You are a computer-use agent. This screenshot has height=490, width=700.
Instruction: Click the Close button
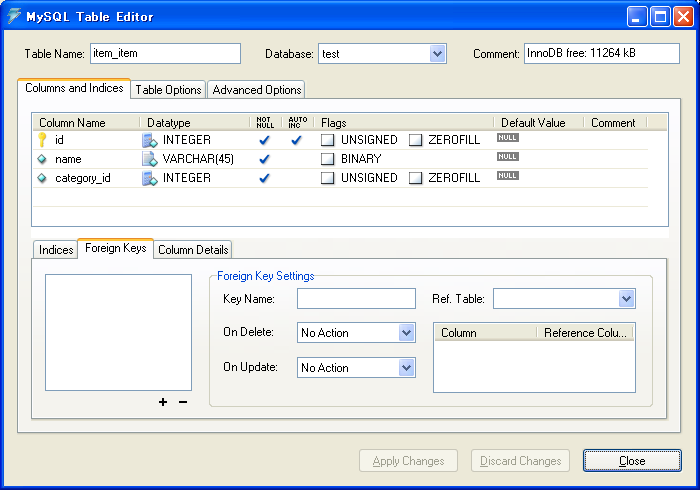[632, 461]
